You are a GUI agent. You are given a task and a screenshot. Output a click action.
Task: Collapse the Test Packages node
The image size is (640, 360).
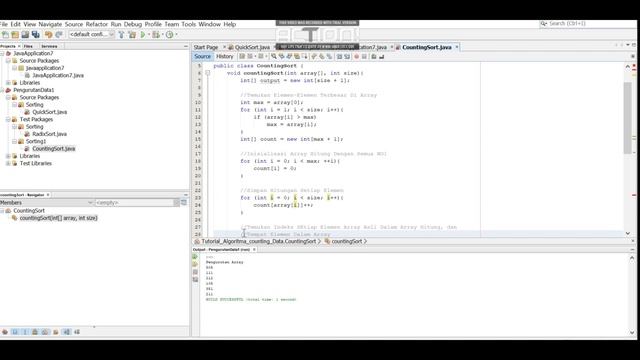click(8, 120)
